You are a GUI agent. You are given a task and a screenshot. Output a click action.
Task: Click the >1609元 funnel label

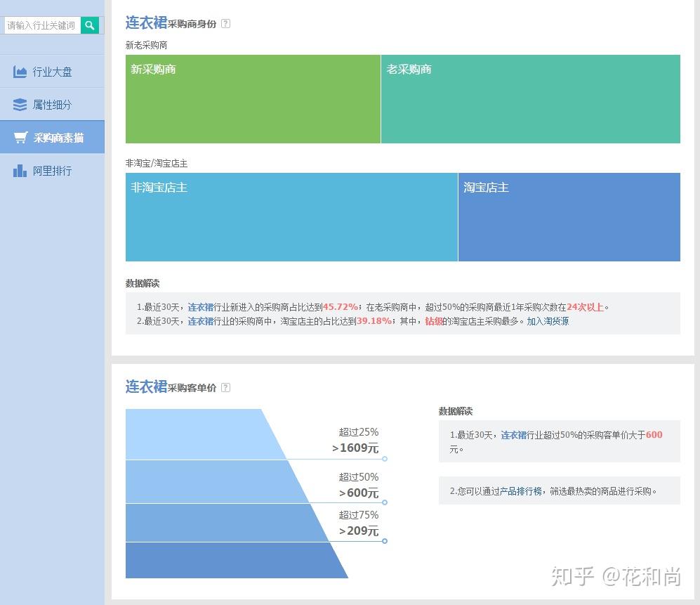coord(355,448)
